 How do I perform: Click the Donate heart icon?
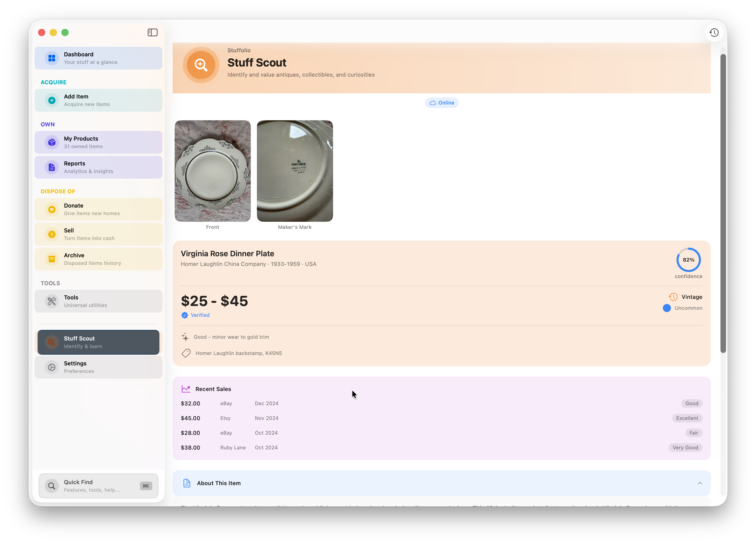point(52,209)
